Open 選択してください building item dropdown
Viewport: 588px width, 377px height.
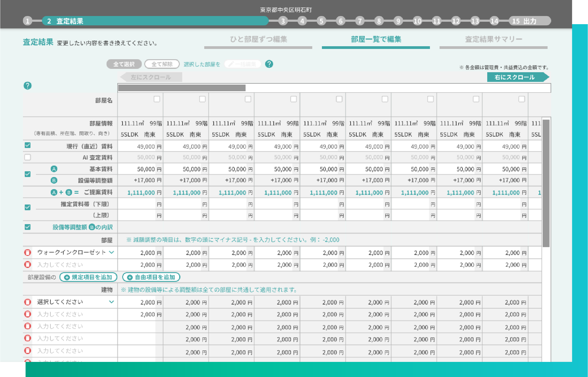[x=111, y=302]
